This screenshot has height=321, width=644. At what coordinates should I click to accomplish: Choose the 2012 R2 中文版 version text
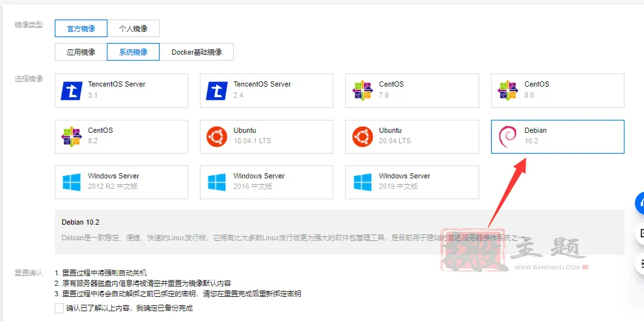pyautogui.click(x=113, y=186)
